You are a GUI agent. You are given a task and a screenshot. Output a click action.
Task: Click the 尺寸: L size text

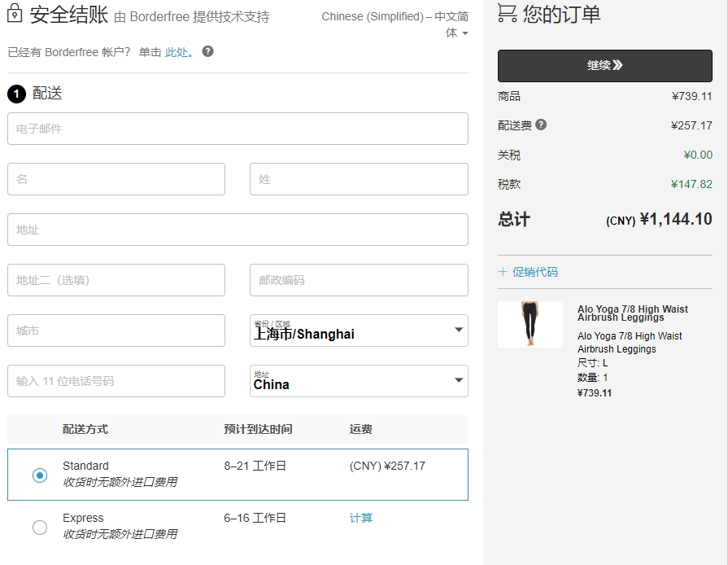point(592,363)
